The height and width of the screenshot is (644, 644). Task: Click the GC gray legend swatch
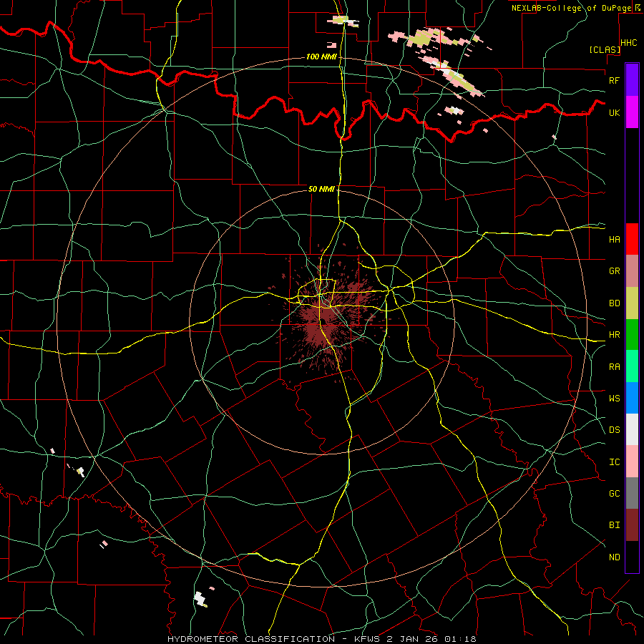click(x=632, y=493)
